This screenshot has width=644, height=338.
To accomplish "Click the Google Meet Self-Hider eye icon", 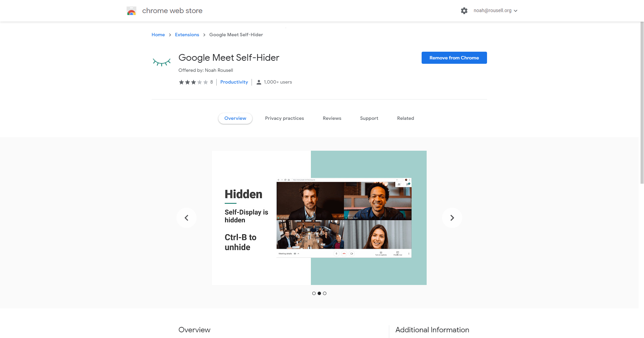I will [x=162, y=62].
